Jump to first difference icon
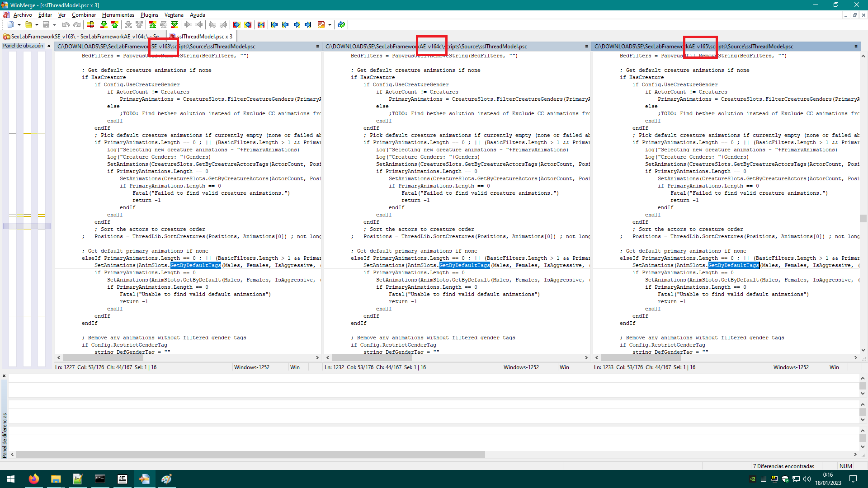868x488 pixels. [x=153, y=25]
